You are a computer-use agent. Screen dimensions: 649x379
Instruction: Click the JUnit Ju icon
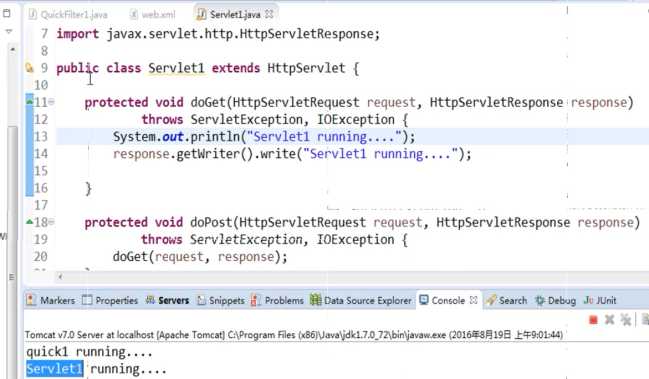(588, 300)
